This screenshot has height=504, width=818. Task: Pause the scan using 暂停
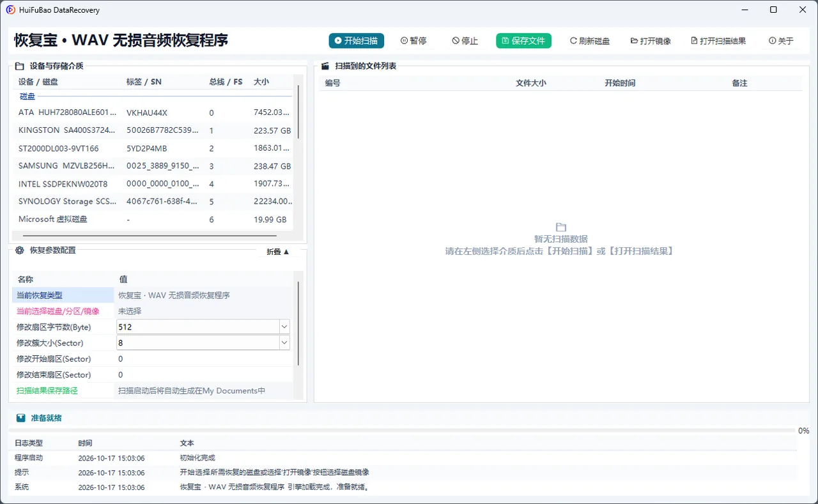pyautogui.click(x=413, y=41)
